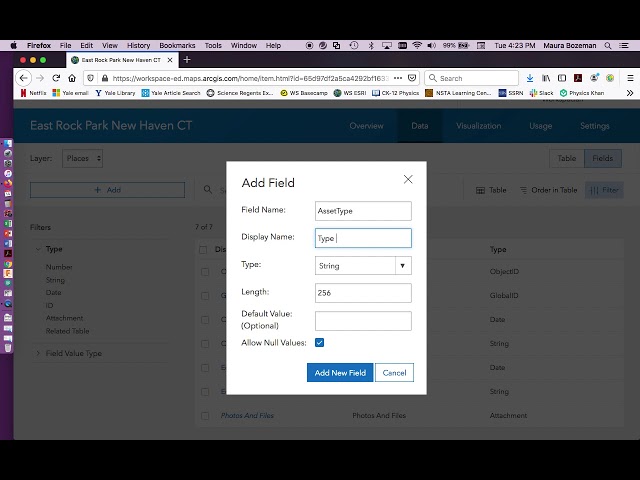Select the Fields view toggle button

pos(603,158)
